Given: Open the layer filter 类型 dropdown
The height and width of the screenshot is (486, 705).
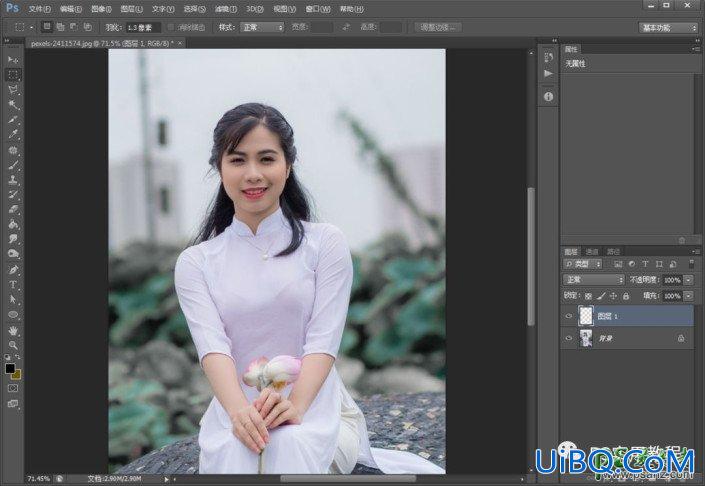Looking at the screenshot, I should coord(583,264).
